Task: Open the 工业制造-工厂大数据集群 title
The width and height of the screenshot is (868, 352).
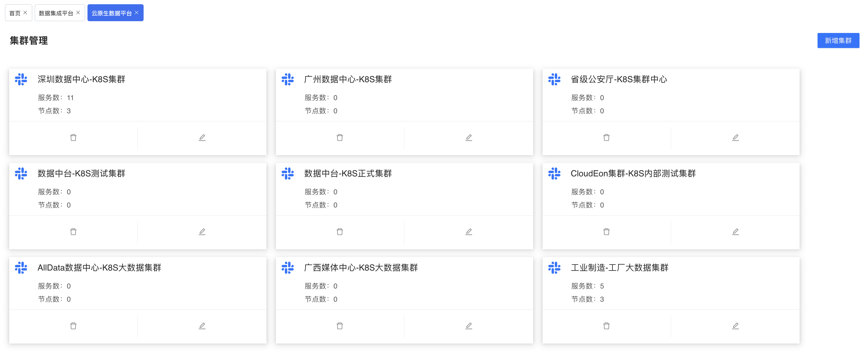Action: tap(619, 267)
